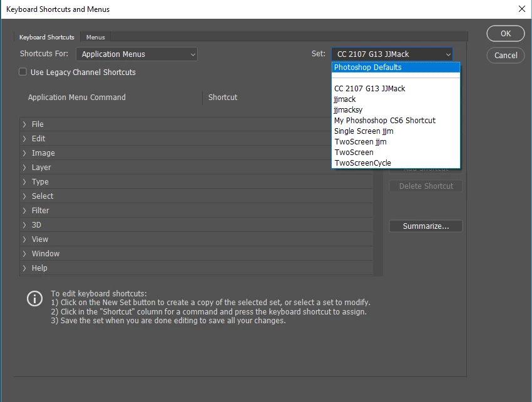Select the TwoScreen jjm set
Screen dimensions: 532x402
[x=396, y=142]
